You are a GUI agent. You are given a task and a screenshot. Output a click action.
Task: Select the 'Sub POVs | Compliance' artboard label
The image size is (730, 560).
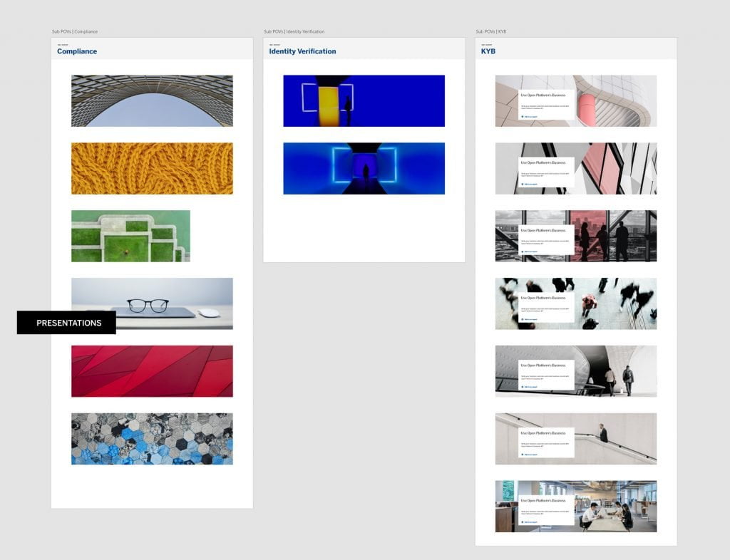(x=75, y=31)
